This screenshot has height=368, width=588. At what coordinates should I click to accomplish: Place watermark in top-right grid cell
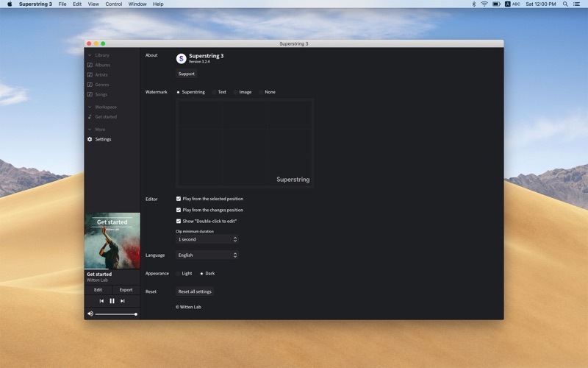[x=289, y=115]
